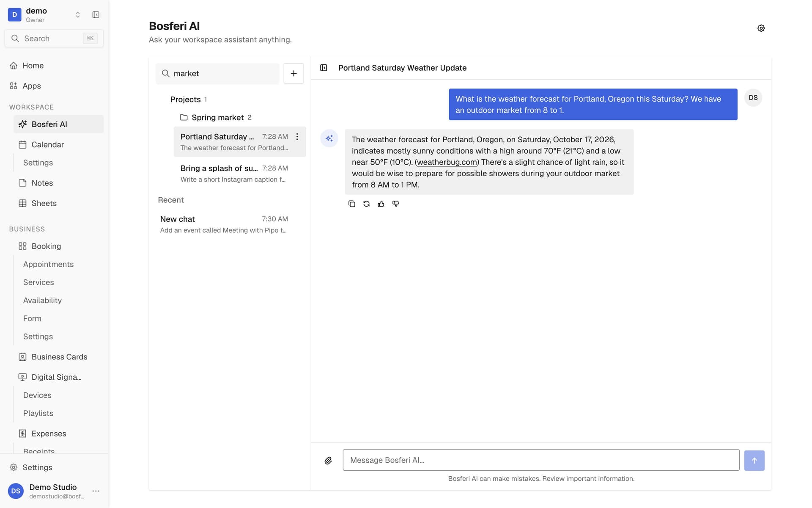Click the DS user avatar in the chat
The height and width of the screenshot is (508, 812).
[x=753, y=98]
